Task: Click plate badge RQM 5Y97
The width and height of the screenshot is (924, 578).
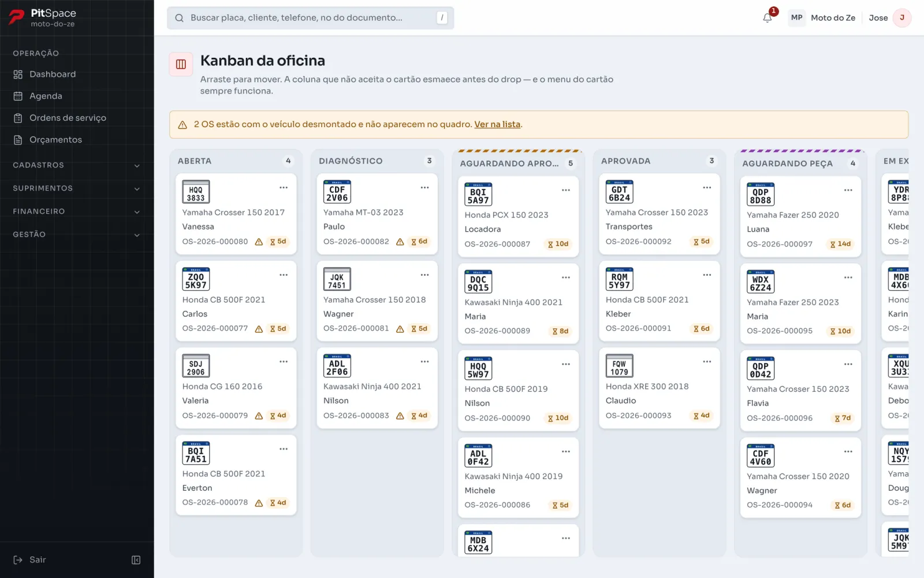Action: point(619,279)
